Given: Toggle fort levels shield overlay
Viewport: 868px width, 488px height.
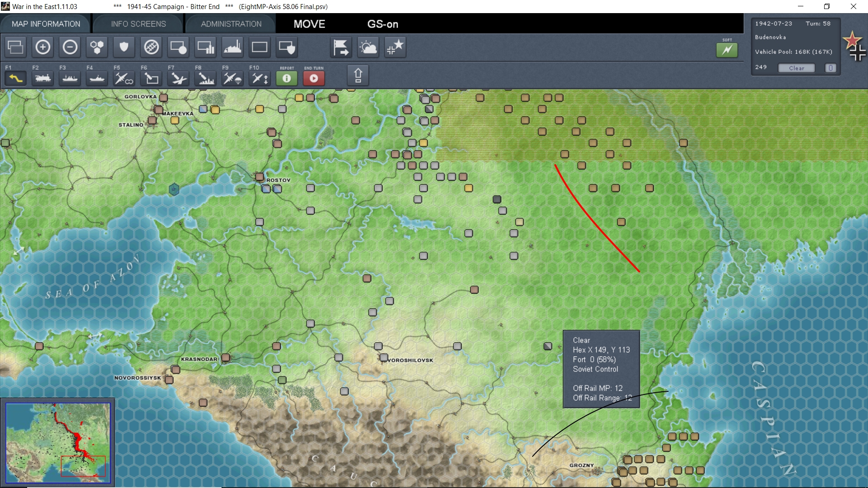Looking at the screenshot, I should coord(124,47).
